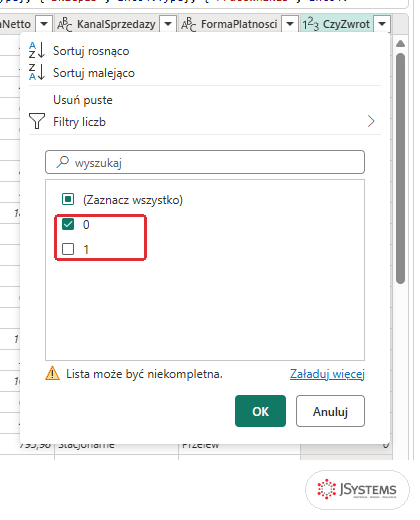The width and height of the screenshot is (420, 520).
Task: Click the Z-A descending sort icon
Action: tap(36, 72)
